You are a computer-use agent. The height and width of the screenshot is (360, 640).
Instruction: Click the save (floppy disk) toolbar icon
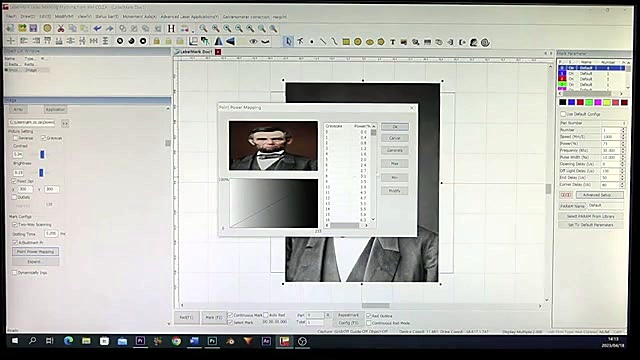point(33,28)
